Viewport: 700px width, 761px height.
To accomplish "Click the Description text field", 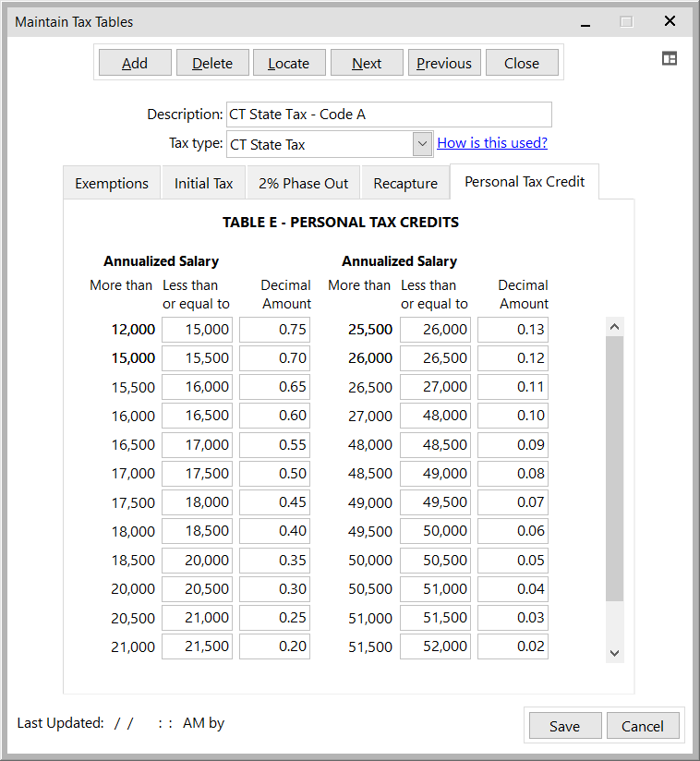I will point(388,115).
